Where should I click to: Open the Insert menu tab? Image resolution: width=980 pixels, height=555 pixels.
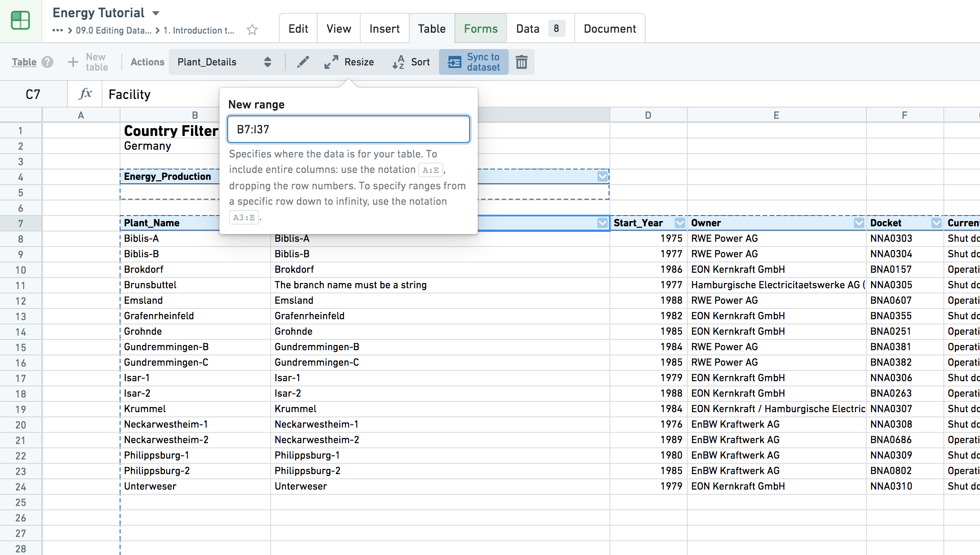(x=384, y=28)
